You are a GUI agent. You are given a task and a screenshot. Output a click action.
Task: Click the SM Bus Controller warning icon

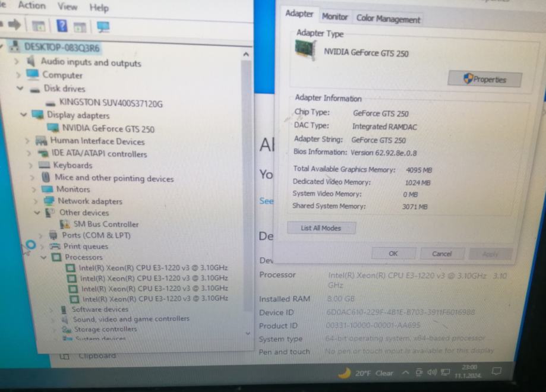click(x=64, y=224)
